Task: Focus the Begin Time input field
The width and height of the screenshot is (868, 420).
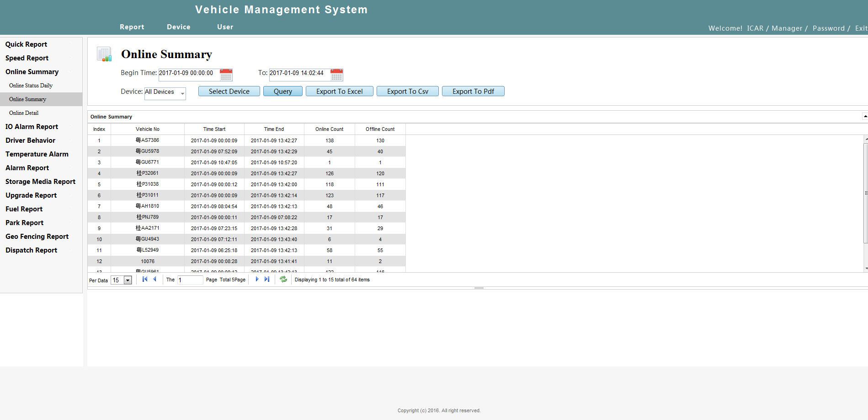Action: (189, 75)
